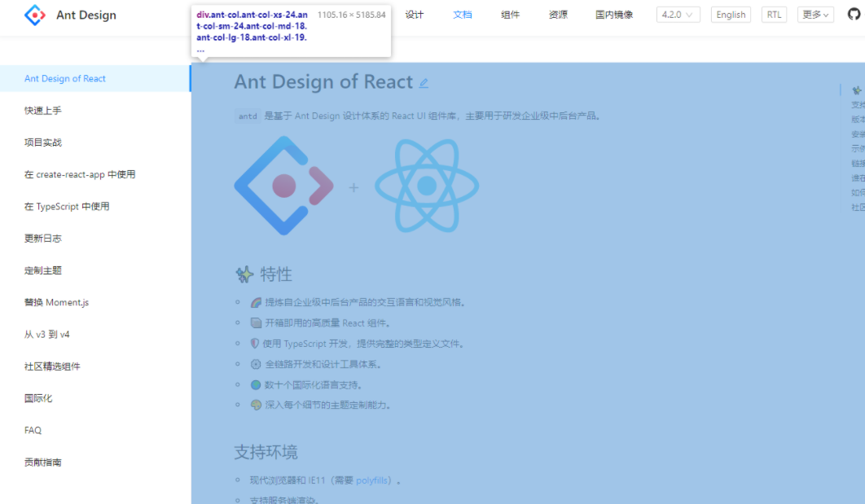The width and height of the screenshot is (865, 504).
Task: Click the sparkle icon next to 特性
Action: coord(244,274)
